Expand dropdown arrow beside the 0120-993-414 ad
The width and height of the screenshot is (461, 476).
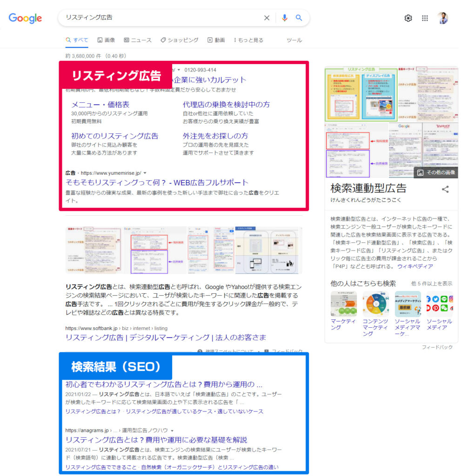tap(179, 70)
